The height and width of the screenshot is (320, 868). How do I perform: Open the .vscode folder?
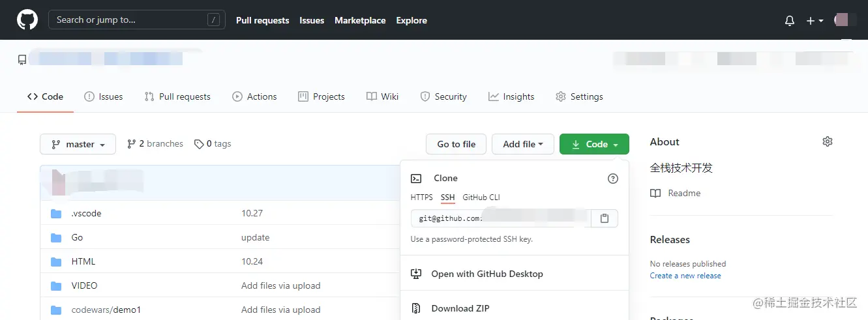86,213
